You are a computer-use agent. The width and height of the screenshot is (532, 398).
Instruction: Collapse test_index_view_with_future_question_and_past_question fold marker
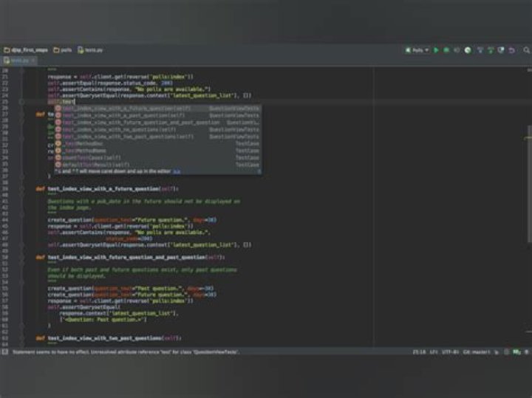coord(21,258)
